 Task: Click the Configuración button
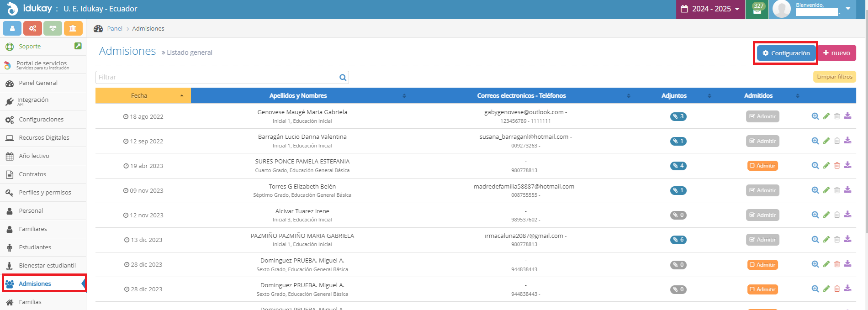point(786,53)
